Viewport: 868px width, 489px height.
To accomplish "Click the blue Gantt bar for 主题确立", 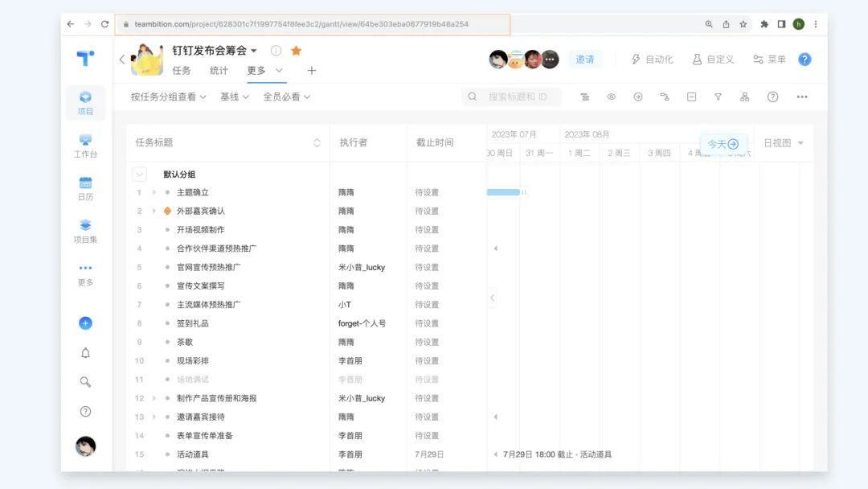I will 503,192.
